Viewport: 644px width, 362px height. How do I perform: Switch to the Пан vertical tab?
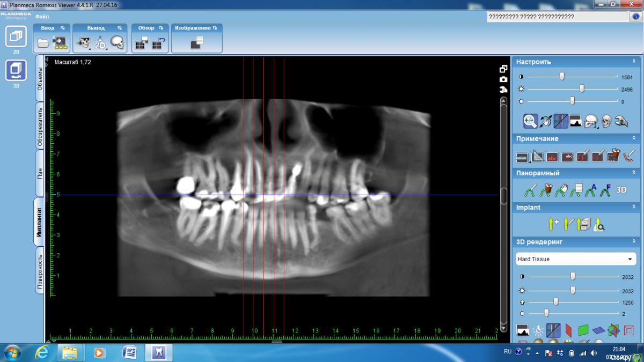pos(40,173)
